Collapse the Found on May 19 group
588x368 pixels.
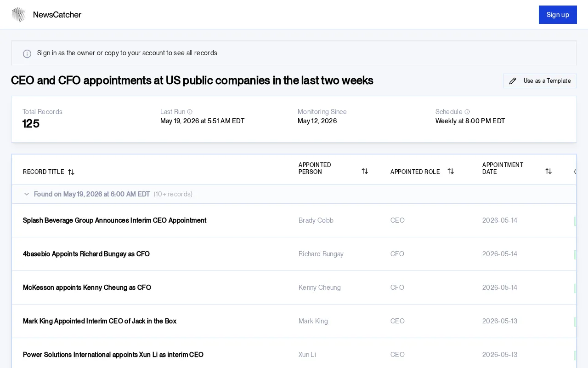click(x=27, y=194)
